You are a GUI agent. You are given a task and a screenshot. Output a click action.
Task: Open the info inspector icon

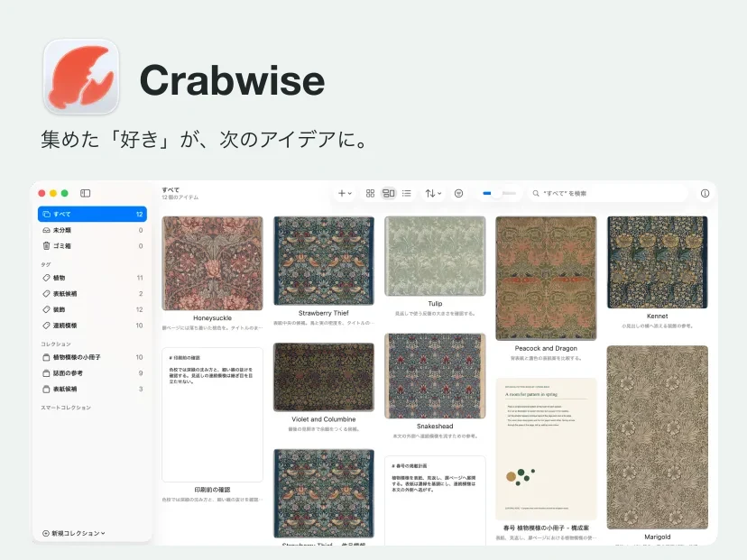tap(705, 193)
